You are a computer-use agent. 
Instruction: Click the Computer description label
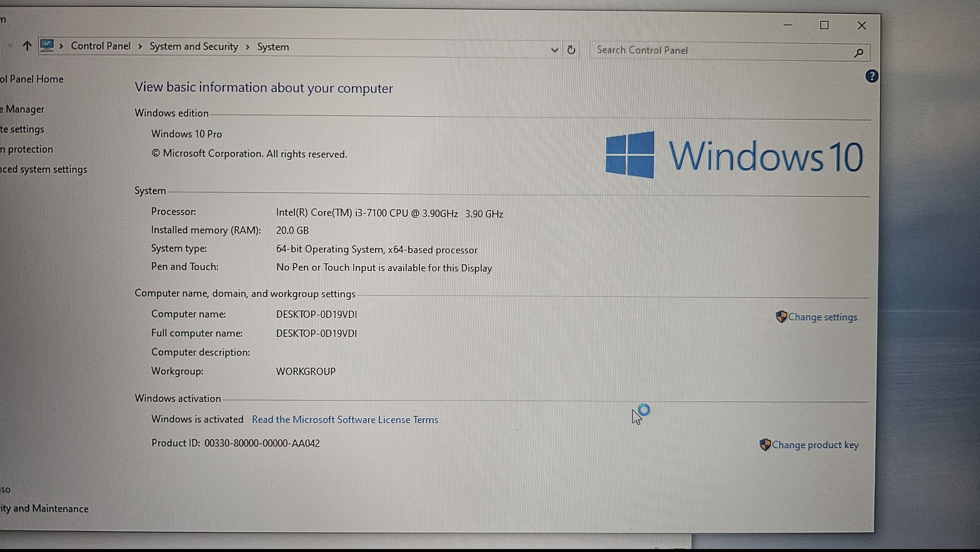point(200,352)
